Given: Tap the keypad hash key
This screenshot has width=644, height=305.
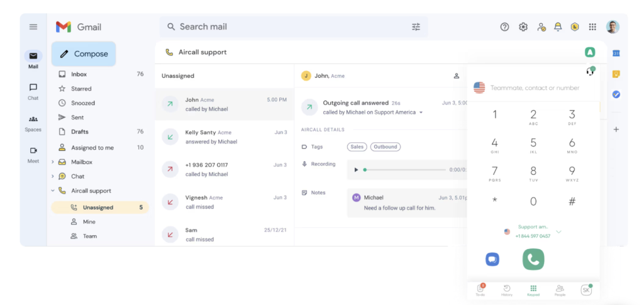Looking at the screenshot, I should [x=572, y=202].
